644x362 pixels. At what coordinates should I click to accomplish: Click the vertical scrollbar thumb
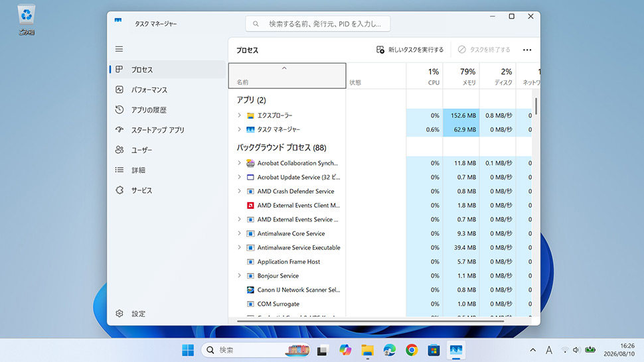tap(536, 106)
